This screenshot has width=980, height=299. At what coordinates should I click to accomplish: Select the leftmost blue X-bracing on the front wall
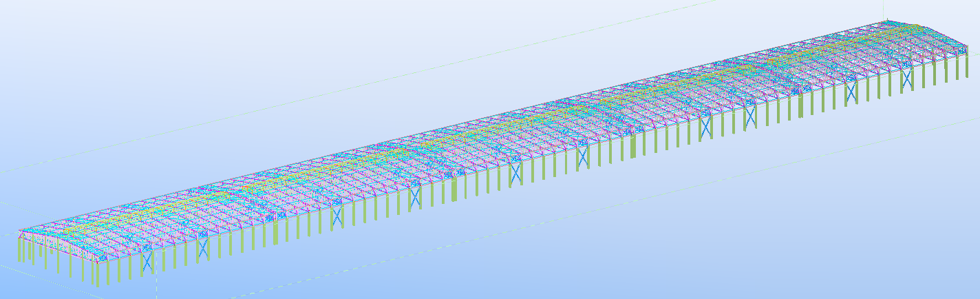[x=147, y=262]
